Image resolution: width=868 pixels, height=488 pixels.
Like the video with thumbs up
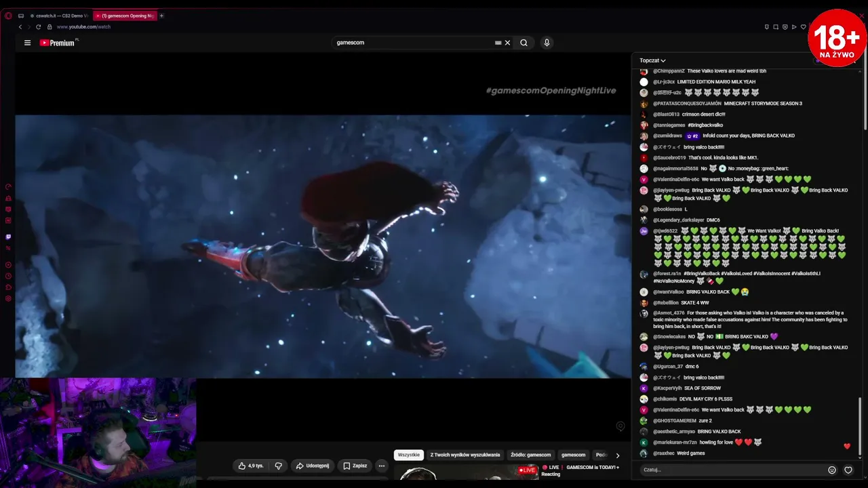[x=251, y=466]
